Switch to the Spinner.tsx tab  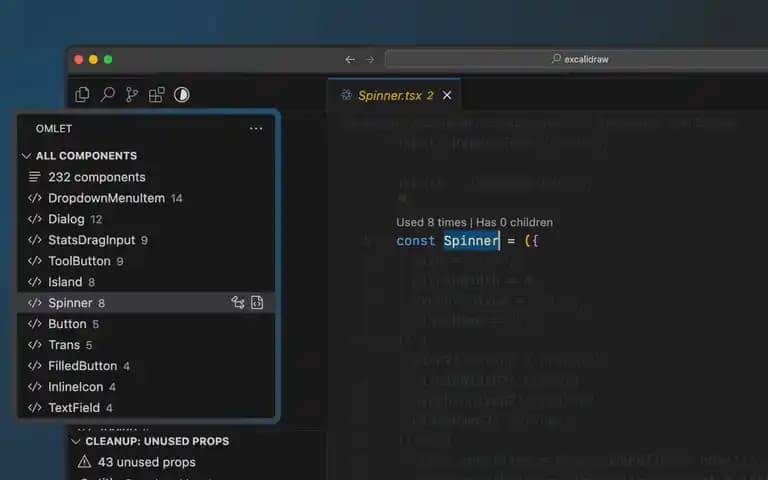click(395, 96)
